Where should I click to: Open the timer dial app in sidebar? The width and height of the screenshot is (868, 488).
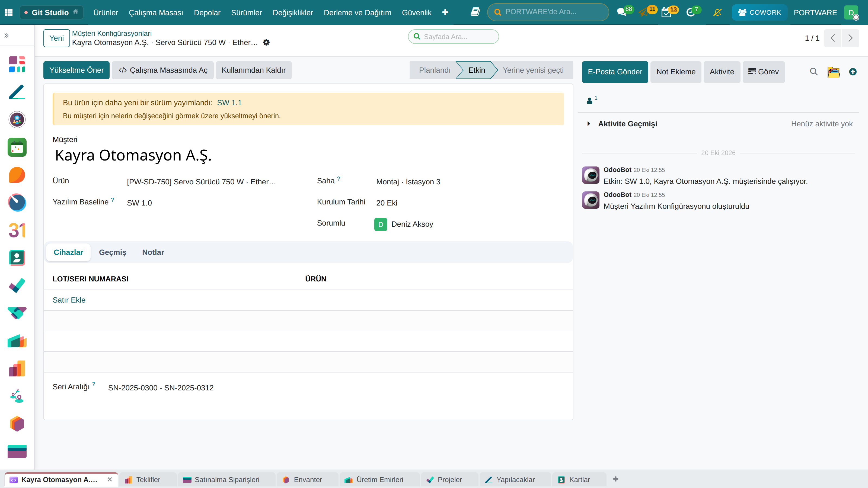(x=17, y=203)
